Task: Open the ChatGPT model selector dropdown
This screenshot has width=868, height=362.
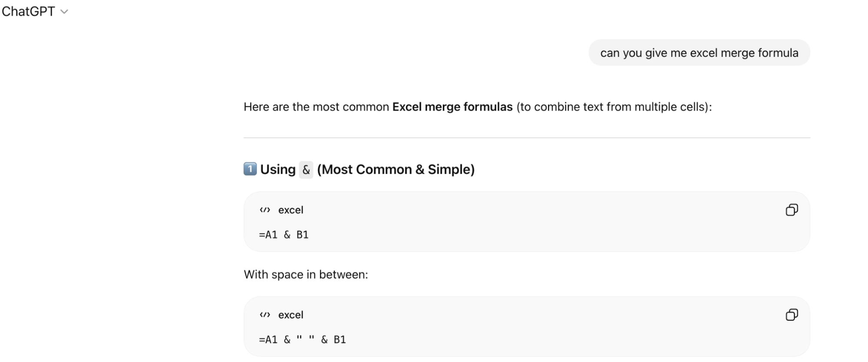Action: click(29, 11)
